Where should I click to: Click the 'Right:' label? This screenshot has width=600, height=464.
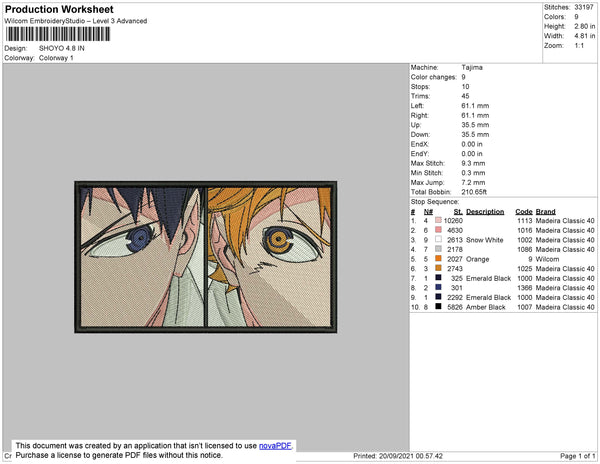pos(420,116)
